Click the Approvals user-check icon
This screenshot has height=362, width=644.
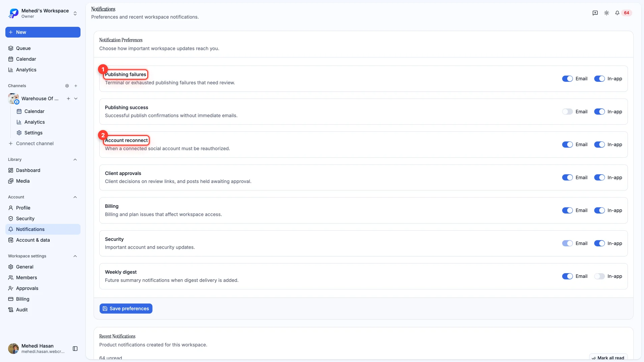coord(11,288)
